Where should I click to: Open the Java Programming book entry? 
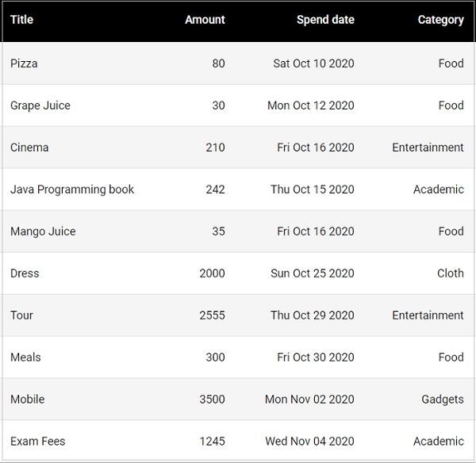click(x=72, y=189)
